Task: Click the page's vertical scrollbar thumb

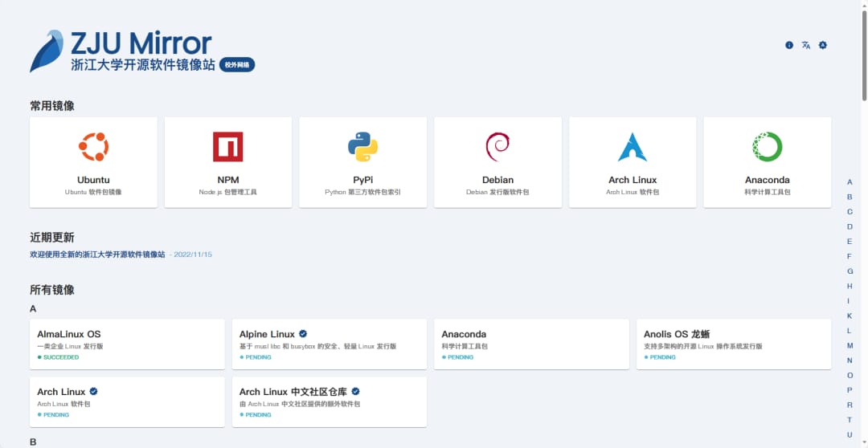Action: tap(864, 55)
